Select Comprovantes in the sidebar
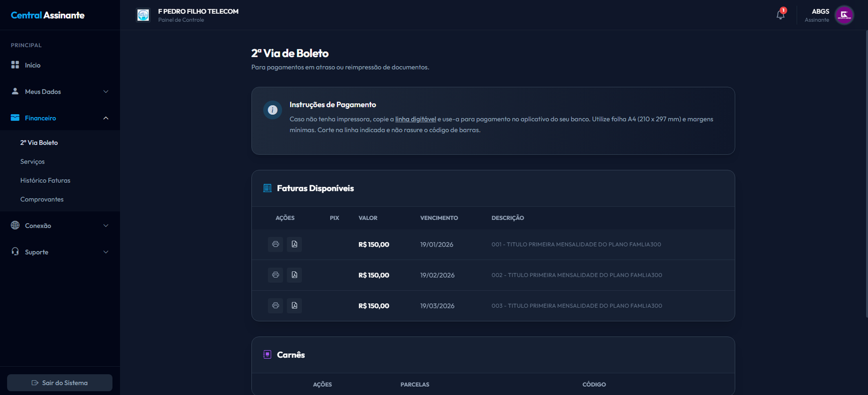The height and width of the screenshot is (395, 868). [42, 199]
